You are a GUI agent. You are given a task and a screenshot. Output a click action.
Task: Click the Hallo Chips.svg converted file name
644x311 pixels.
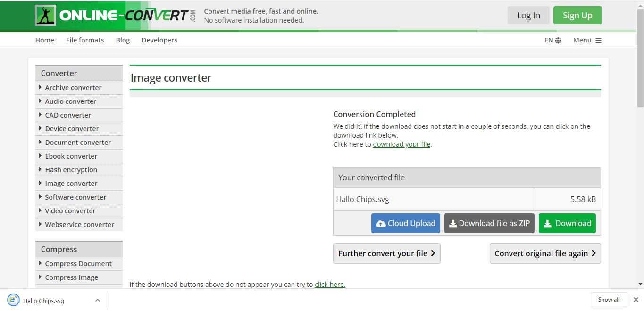tap(362, 199)
